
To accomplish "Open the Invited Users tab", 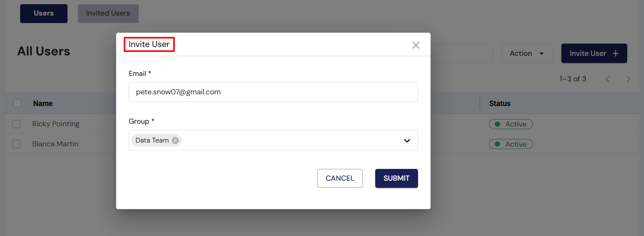I will click(x=108, y=13).
